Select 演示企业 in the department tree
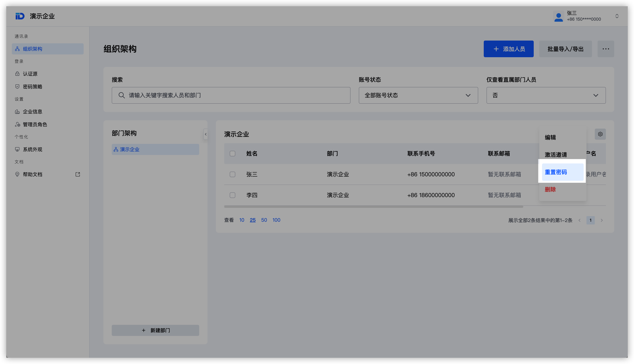This screenshot has width=634, height=364. click(155, 149)
